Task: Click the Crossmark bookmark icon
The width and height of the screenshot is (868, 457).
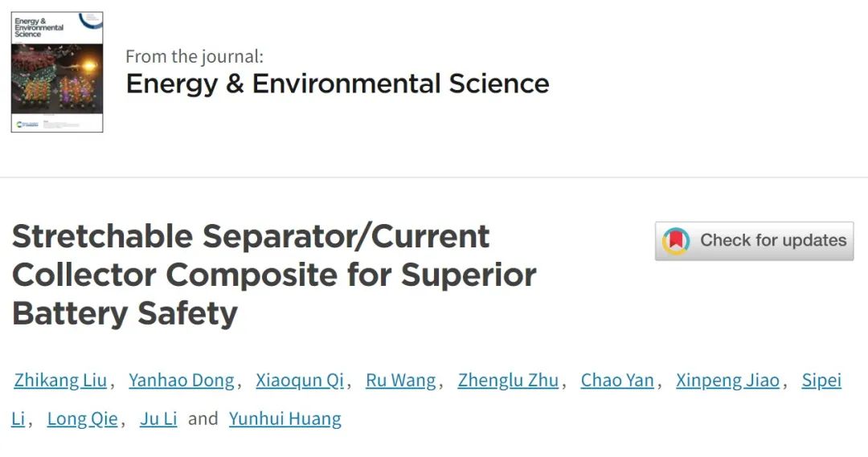Action: 675,241
